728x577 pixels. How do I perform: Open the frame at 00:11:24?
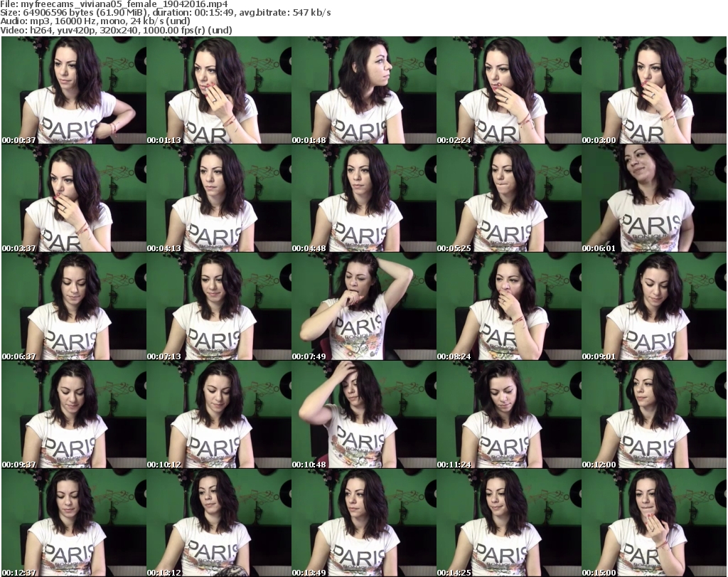pyautogui.click(x=509, y=415)
